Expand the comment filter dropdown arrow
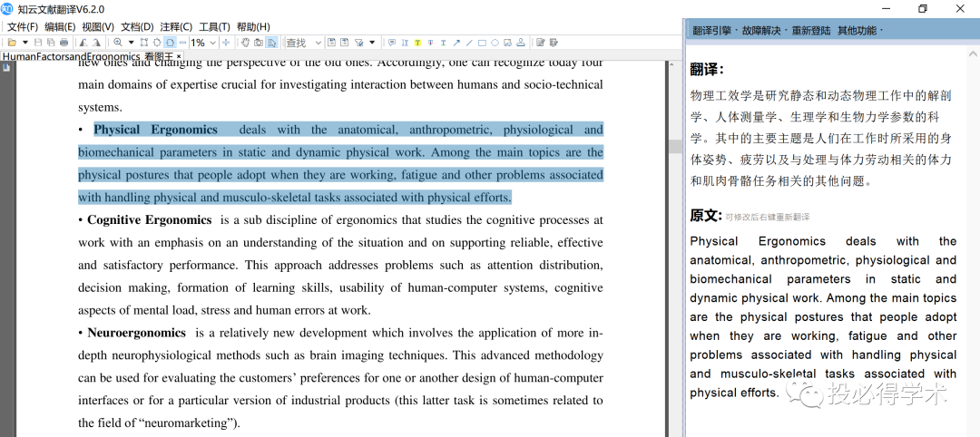Viewport: 980px width, 437px height. 373,43
